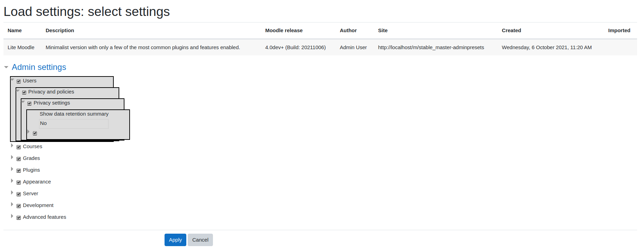The width and height of the screenshot is (644, 252).
Task: Click the Created column header
Action: click(512, 30)
